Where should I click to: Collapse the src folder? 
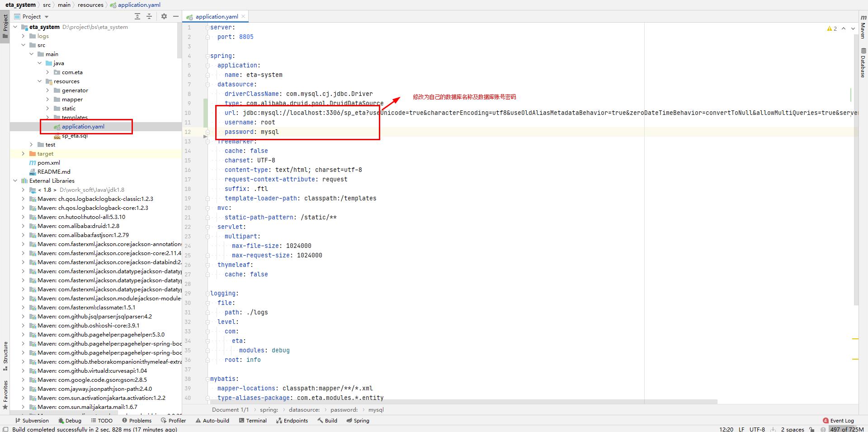[x=24, y=45]
